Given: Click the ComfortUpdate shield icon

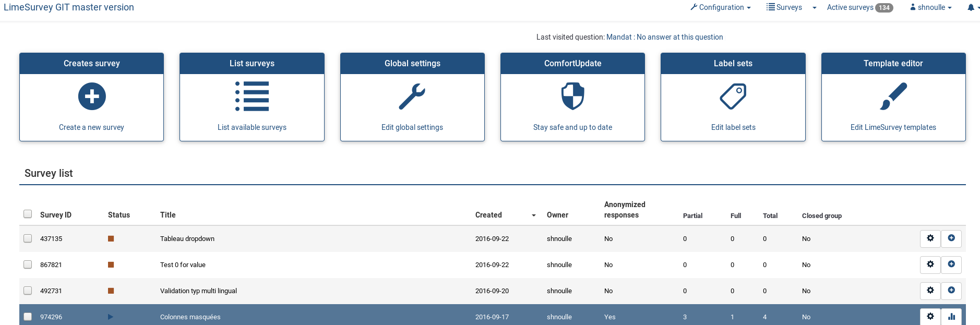Looking at the screenshot, I should [572, 97].
